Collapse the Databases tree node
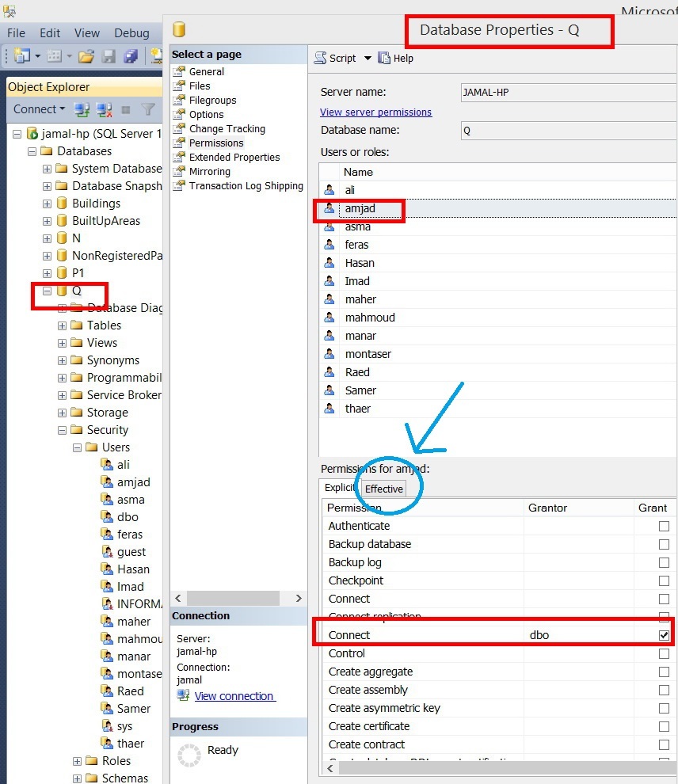The height and width of the screenshot is (784, 678). click(32, 151)
